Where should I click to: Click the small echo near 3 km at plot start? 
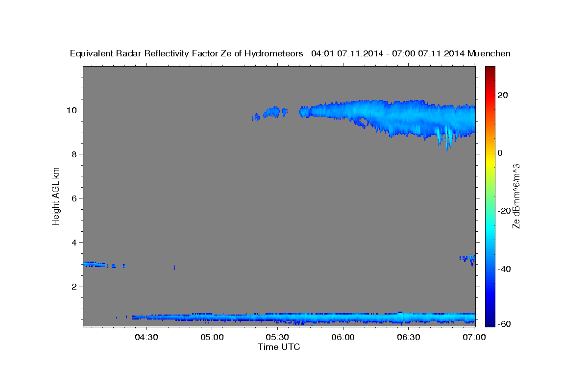[94, 264]
